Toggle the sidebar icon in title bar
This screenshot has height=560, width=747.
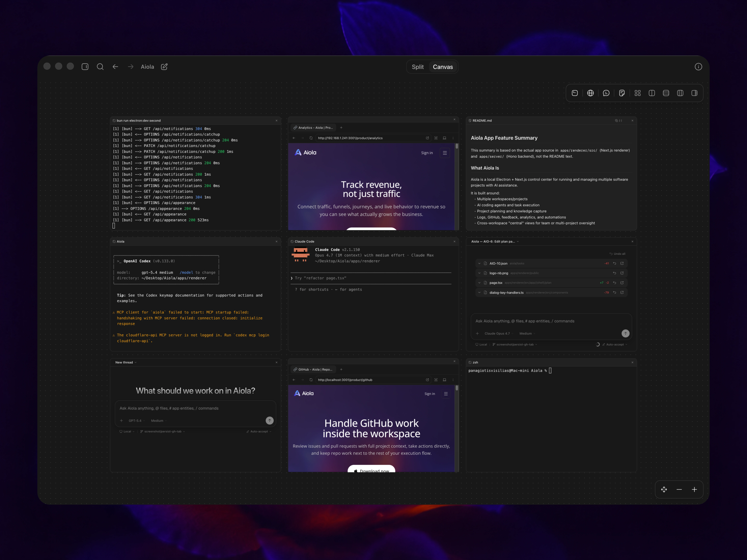tap(85, 67)
